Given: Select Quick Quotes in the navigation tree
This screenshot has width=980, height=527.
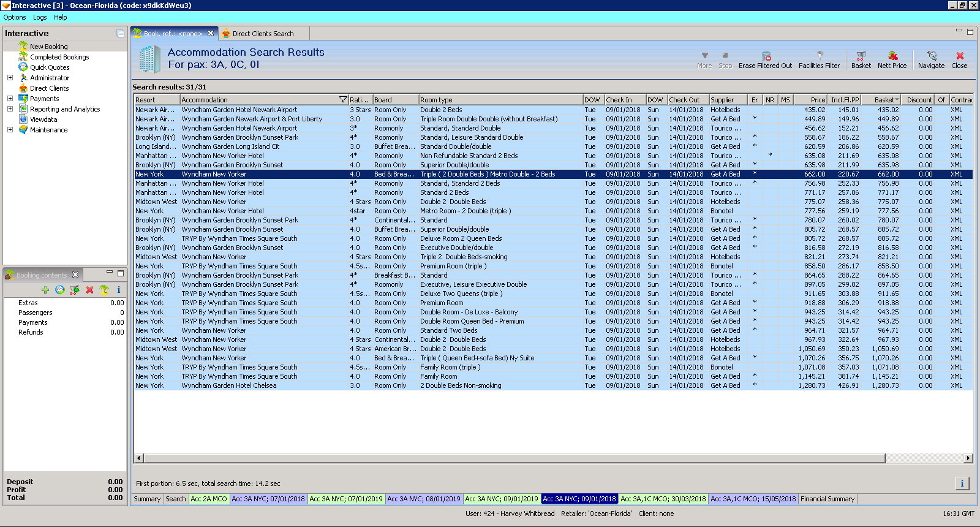Looking at the screenshot, I should click(x=50, y=67).
